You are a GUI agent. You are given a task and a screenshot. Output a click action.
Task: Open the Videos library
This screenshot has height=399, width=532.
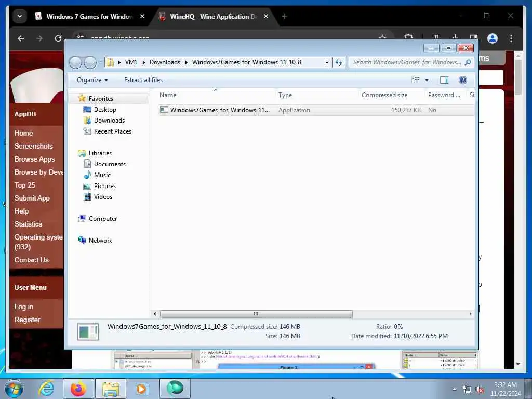coord(103,197)
